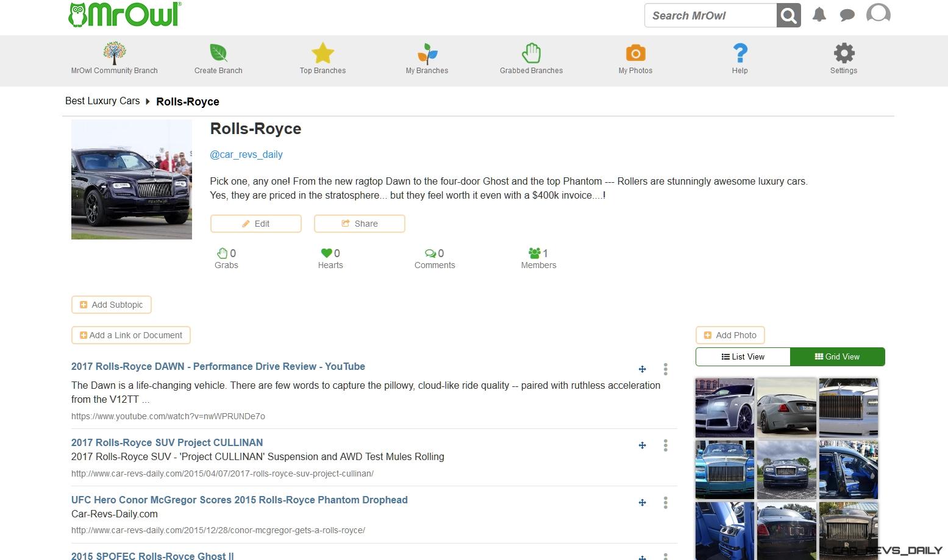Image resolution: width=948 pixels, height=560 pixels.
Task: Click Add a Link or Document
Action: (x=131, y=335)
